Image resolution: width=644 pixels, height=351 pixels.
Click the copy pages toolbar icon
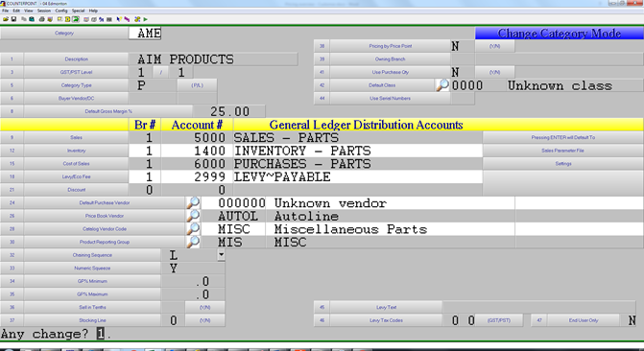(x=24, y=19)
